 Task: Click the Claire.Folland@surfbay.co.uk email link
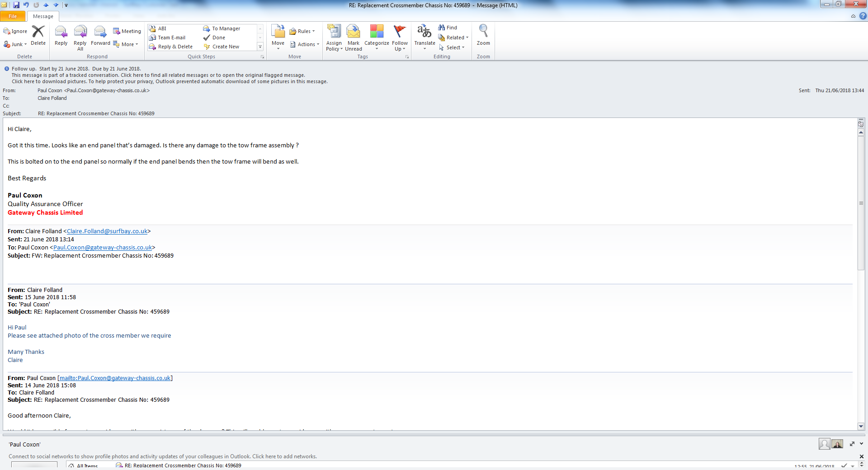pyautogui.click(x=107, y=231)
